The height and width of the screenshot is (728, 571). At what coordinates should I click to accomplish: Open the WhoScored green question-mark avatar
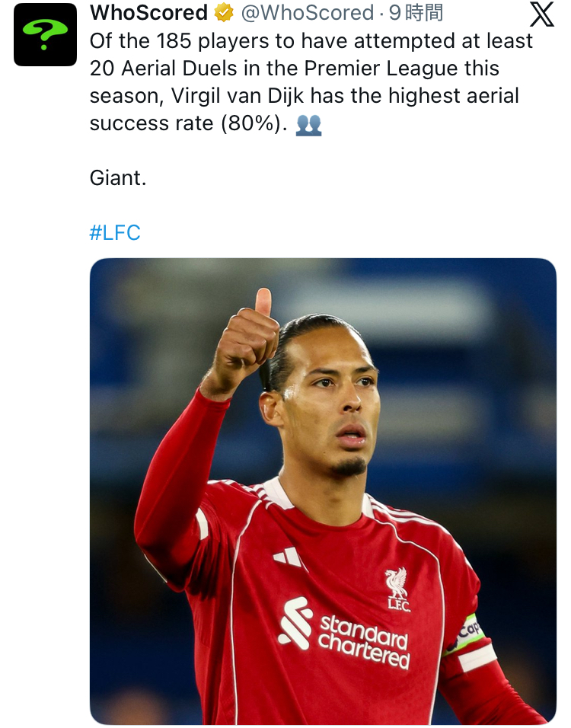[x=46, y=34]
